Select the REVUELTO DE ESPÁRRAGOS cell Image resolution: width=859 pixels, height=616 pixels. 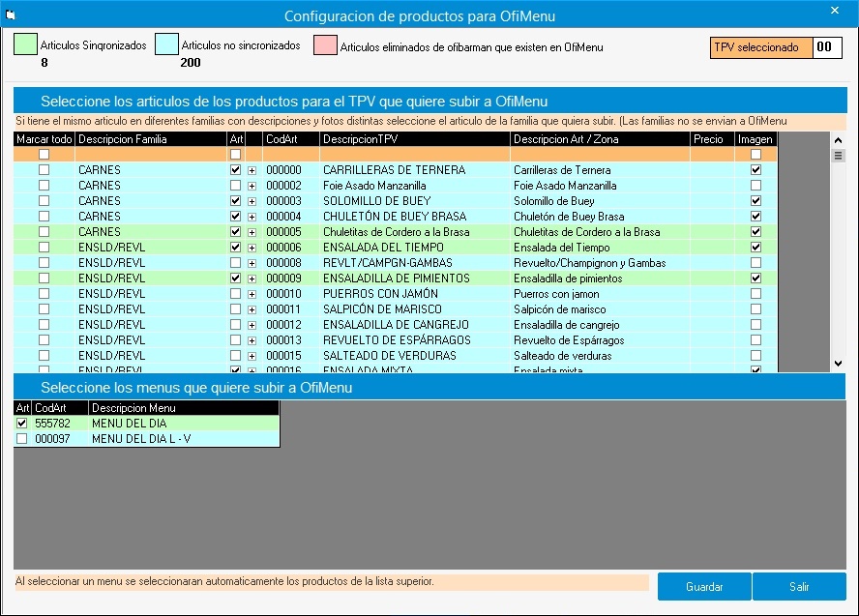[x=415, y=340]
